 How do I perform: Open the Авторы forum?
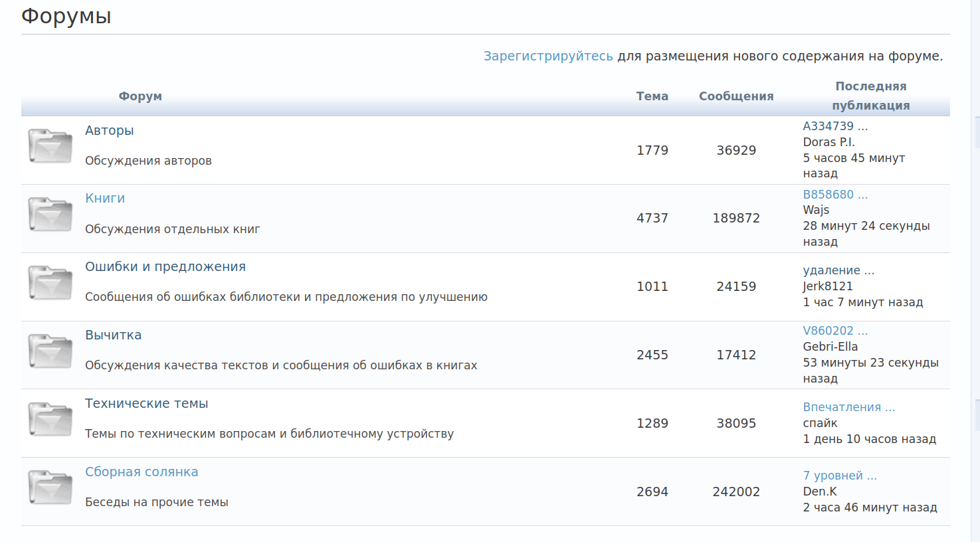click(109, 131)
